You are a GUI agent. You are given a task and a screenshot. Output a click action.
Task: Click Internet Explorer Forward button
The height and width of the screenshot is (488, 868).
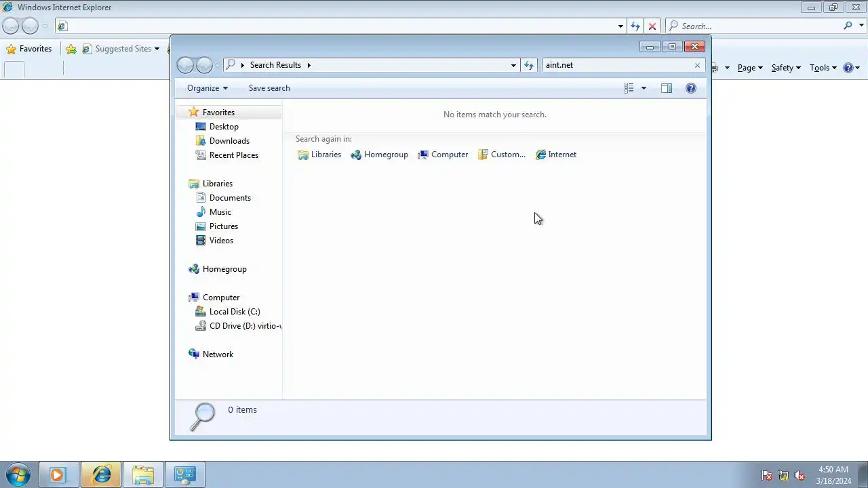coord(30,26)
